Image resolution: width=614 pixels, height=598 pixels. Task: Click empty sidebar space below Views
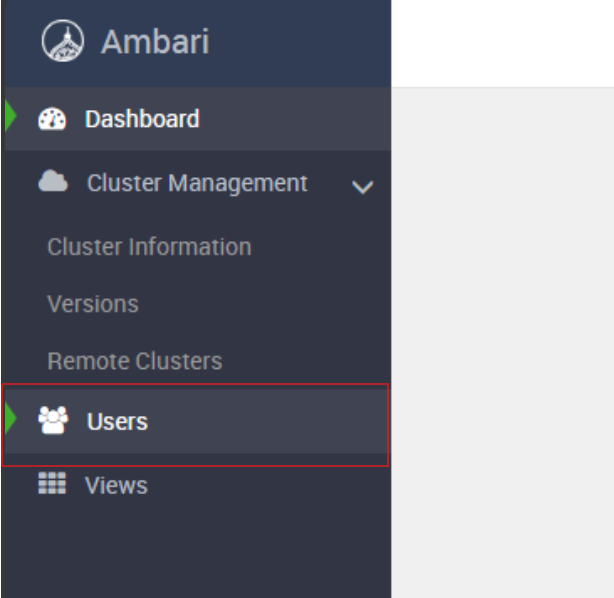198,552
